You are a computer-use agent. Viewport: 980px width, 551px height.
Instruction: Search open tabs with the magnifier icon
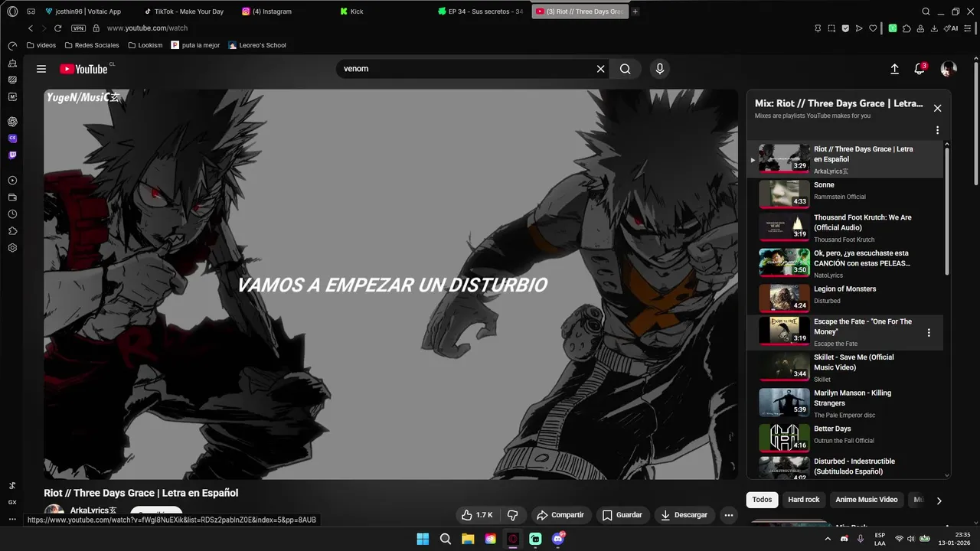pos(926,11)
